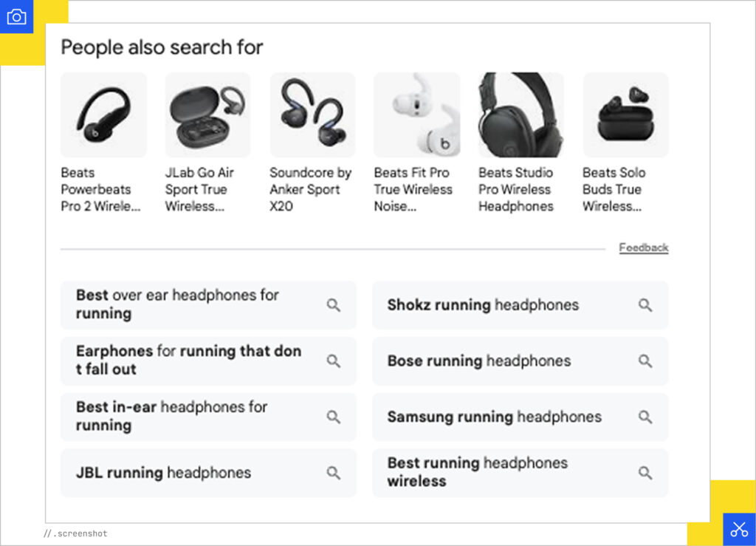This screenshot has width=756, height=546.
Task: Select the Beats Solo Buds product image
Action: coord(625,115)
